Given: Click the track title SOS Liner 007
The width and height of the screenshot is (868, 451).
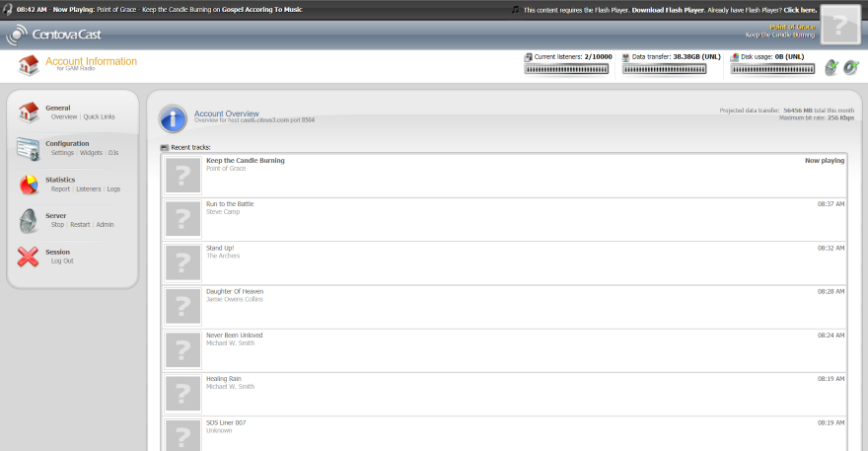Looking at the screenshot, I should click(226, 422).
